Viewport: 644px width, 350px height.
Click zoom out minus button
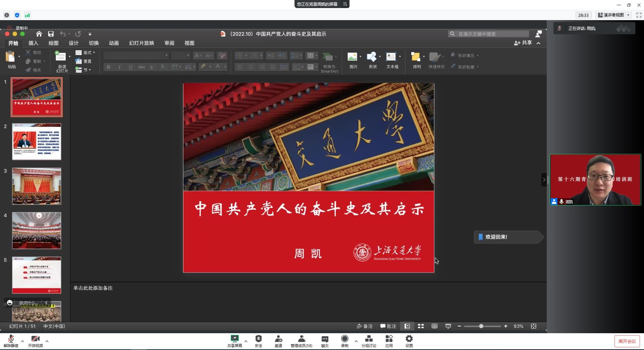click(459, 326)
